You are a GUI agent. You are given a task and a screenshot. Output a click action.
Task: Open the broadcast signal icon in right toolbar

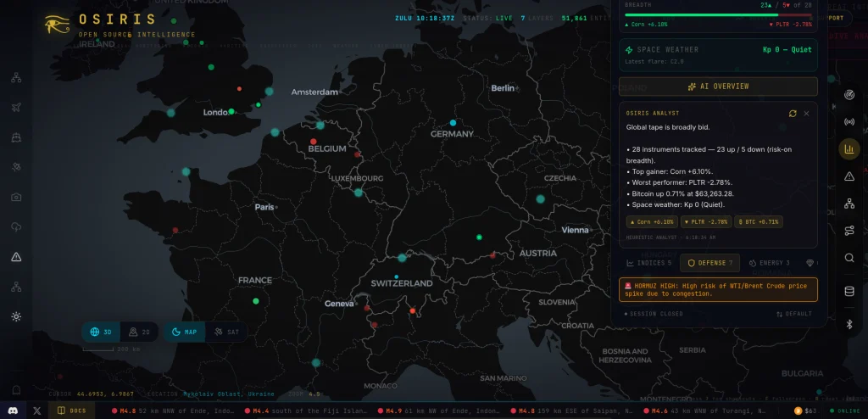pyautogui.click(x=849, y=122)
